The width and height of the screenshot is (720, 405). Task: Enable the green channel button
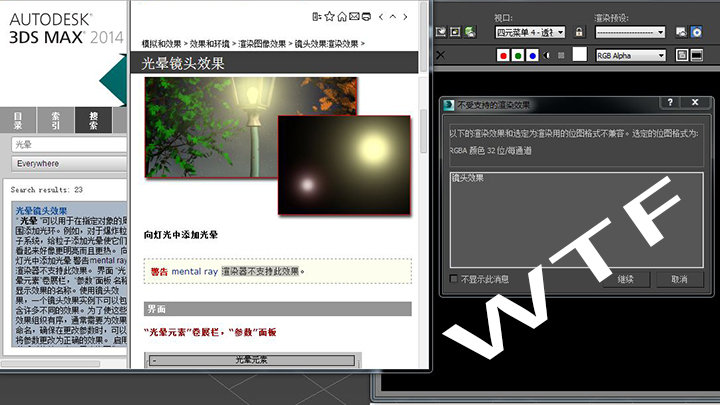point(518,56)
